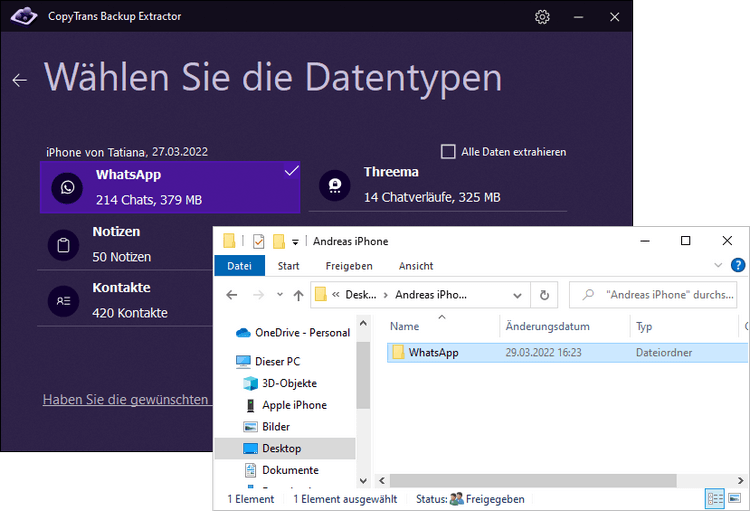This screenshot has height=511, width=750.
Task: Click navigation pane scroll up arrow
Action: [x=364, y=323]
